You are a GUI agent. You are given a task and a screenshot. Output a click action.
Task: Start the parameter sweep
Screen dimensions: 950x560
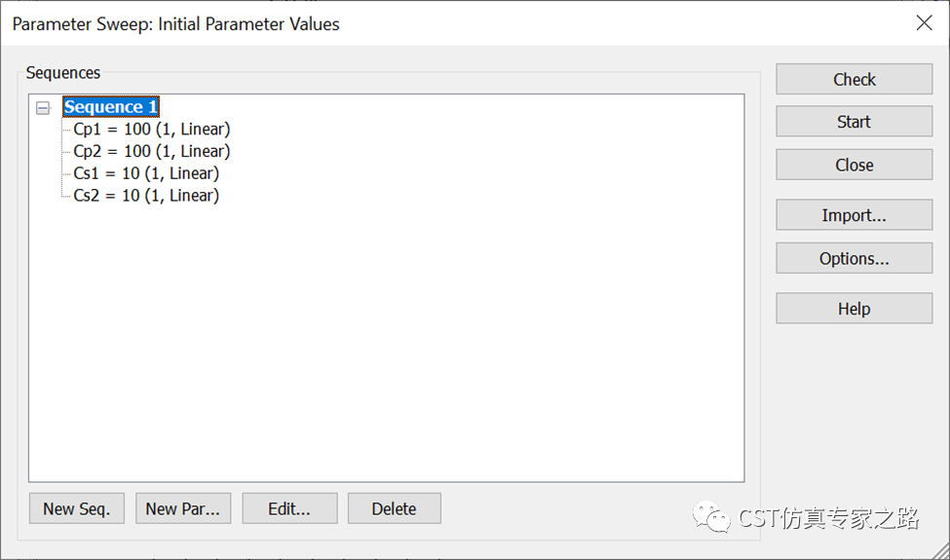pyautogui.click(x=854, y=122)
